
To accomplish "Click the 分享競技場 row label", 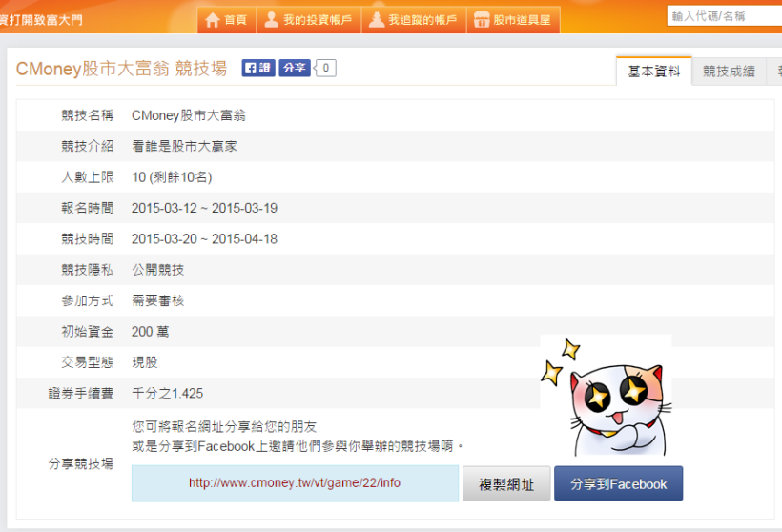I will pos(81,463).
